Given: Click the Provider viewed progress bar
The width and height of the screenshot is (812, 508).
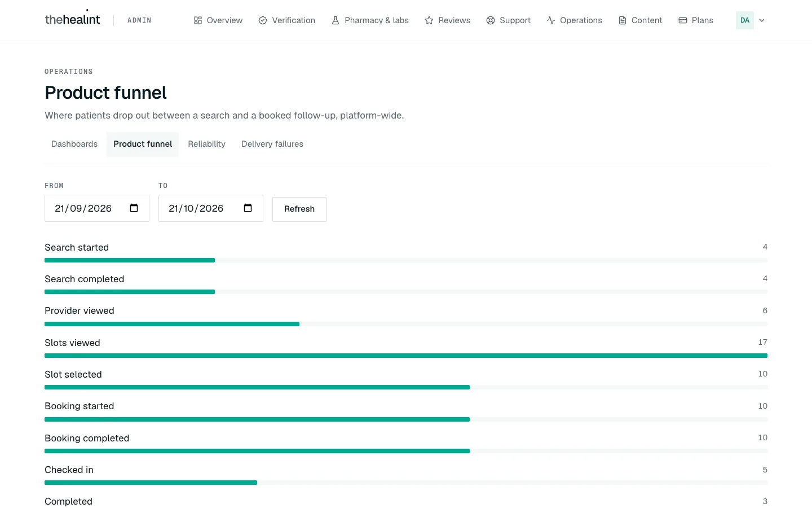Looking at the screenshot, I should pyautogui.click(x=406, y=324).
